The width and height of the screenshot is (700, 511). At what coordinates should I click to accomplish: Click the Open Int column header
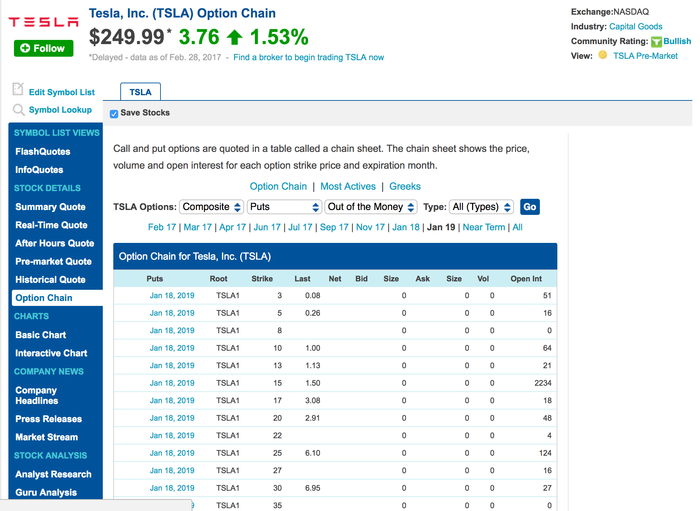526,279
